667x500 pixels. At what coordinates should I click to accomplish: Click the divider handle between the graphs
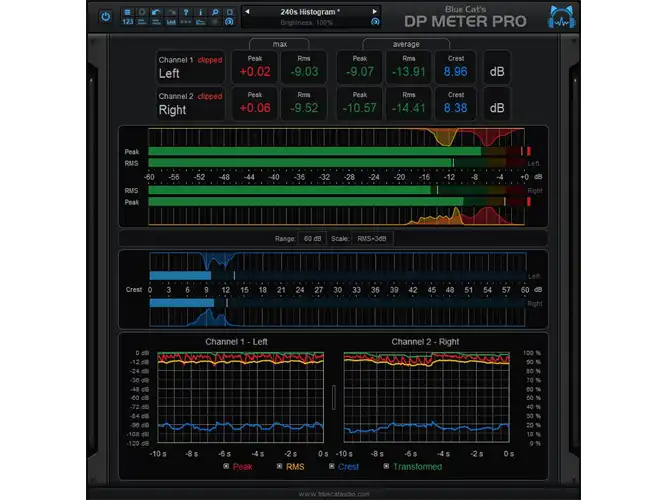click(x=334, y=397)
